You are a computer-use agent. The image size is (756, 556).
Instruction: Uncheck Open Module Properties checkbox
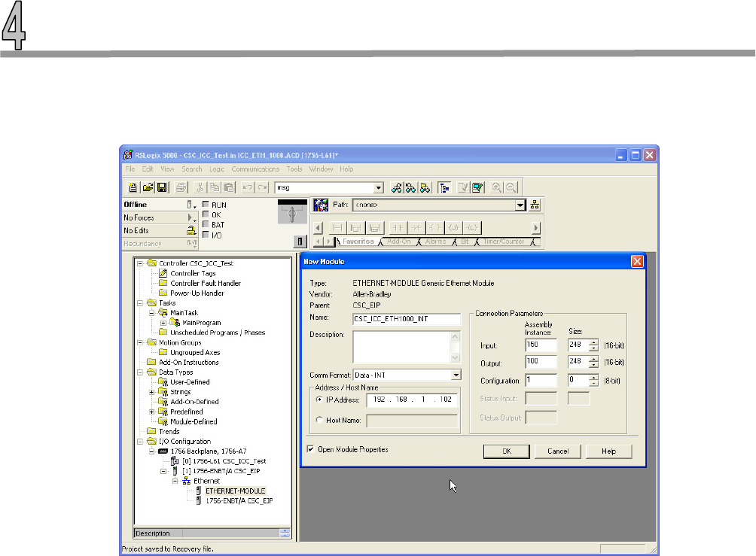311,449
